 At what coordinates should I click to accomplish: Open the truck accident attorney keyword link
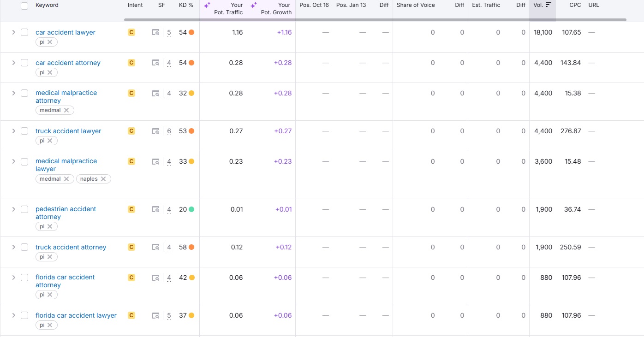pos(71,247)
